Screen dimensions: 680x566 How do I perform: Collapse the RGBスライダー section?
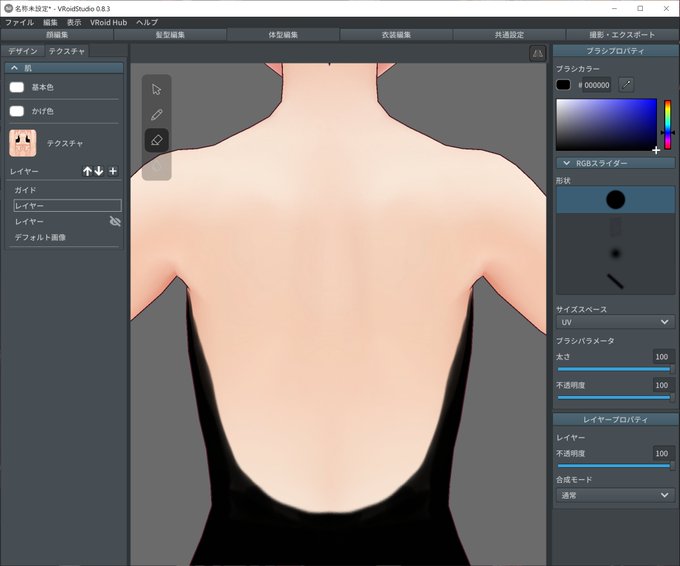[615, 163]
